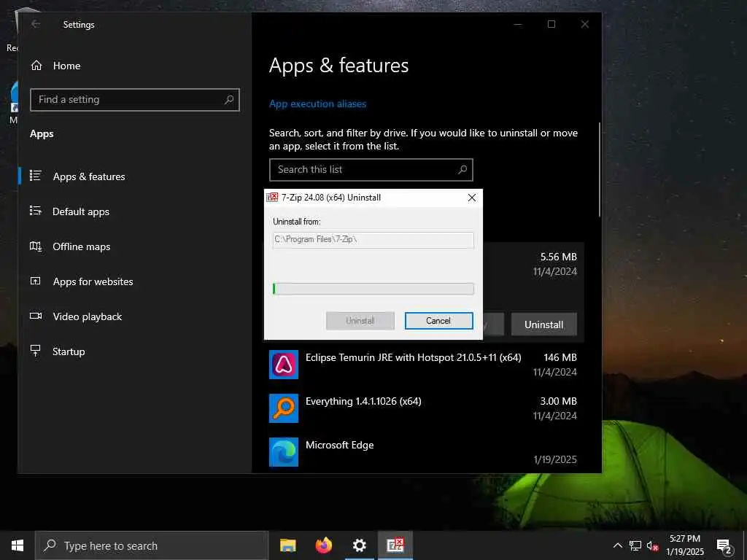Click the 146 MB size value
Image resolution: width=747 pixels, height=560 pixels.
pos(560,357)
